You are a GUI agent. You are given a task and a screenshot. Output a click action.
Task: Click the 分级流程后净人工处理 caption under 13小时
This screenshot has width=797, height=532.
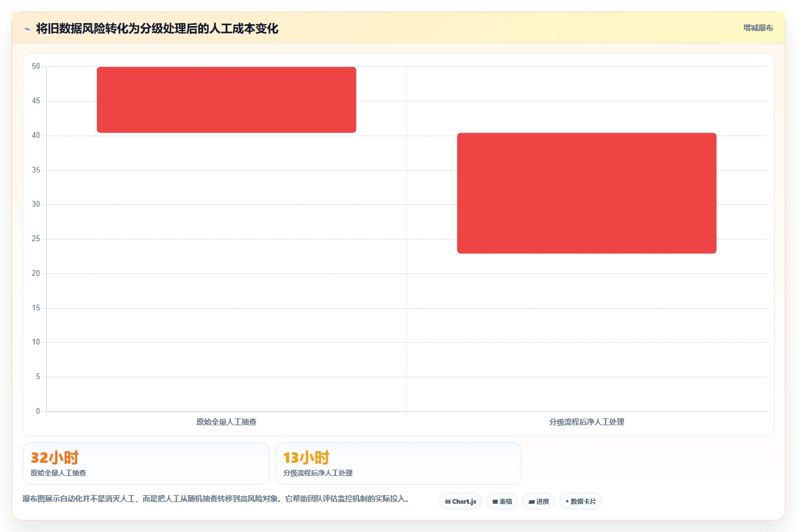(x=318, y=473)
